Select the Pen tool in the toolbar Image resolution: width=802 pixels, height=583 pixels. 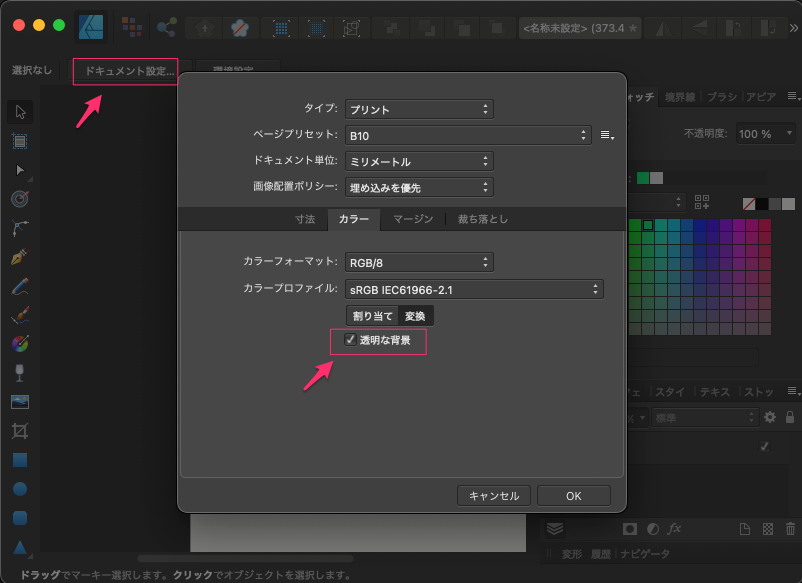[19, 257]
